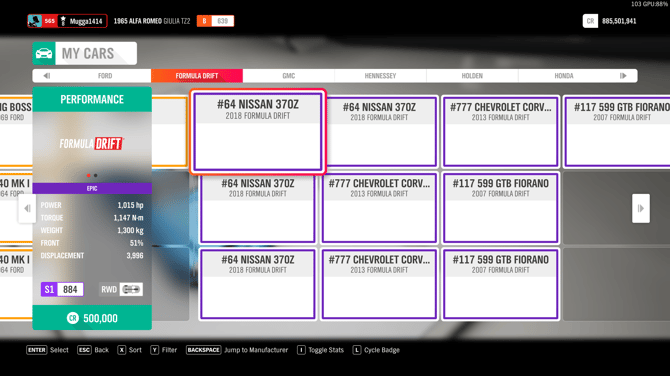Viewport: 670px width, 376px height.
Task: Click the Filter button prompt
Action: [x=164, y=350]
